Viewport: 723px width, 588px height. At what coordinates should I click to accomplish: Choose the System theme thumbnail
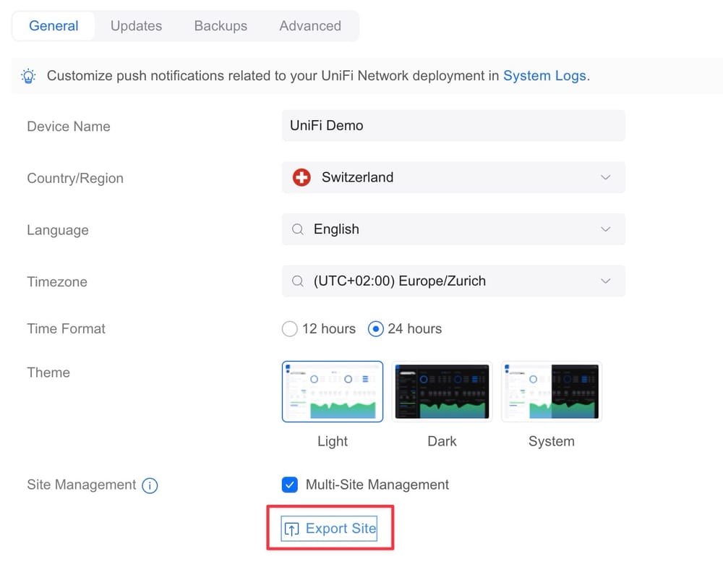pos(552,391)
